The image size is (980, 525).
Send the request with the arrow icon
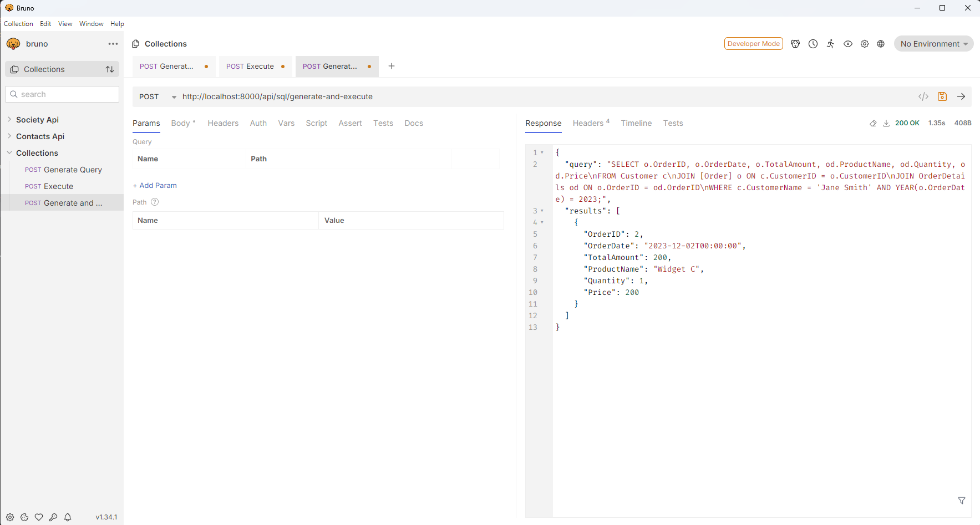(x=961, y=96)
